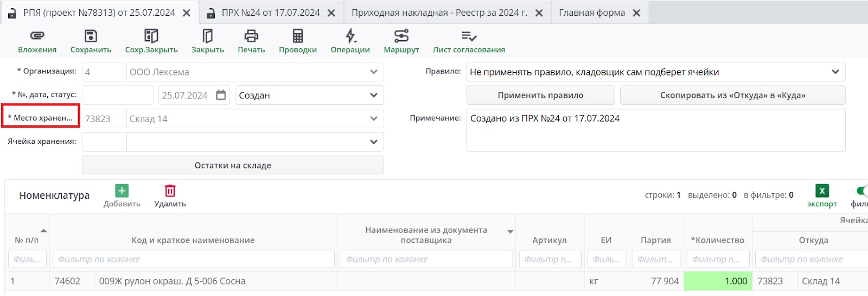Export the table to Excel
The height and width of the screenshot is (296, 868).
[822, 191]
